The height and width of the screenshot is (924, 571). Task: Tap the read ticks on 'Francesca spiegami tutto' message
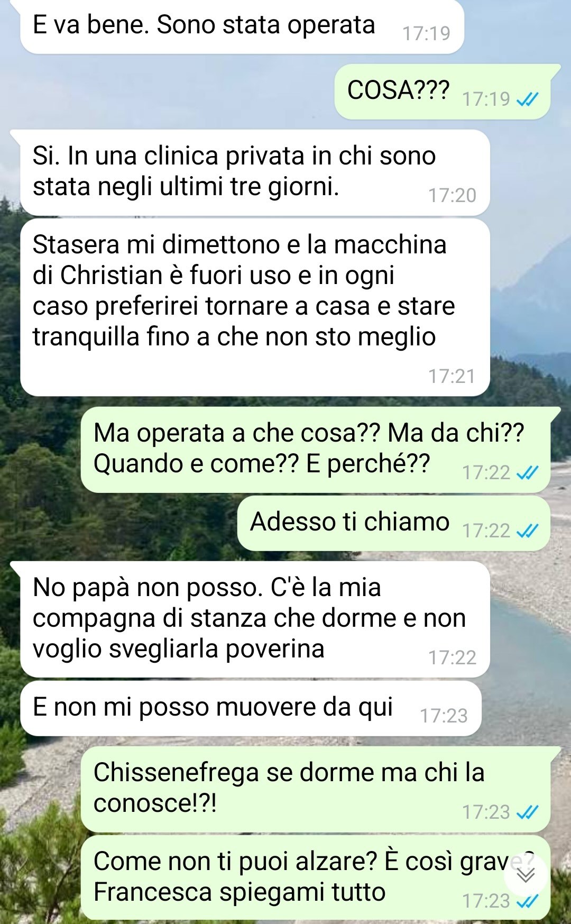click(527, 901)
